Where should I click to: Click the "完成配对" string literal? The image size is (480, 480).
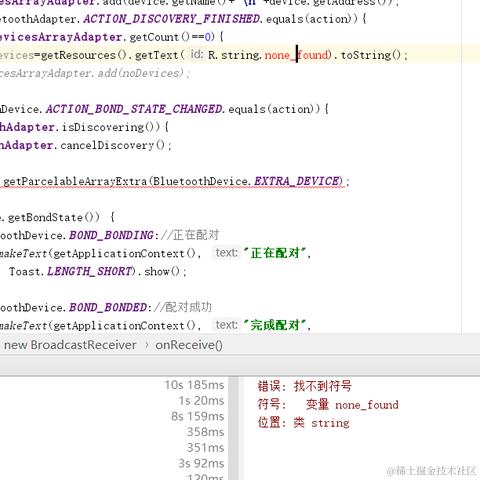click(x=275, y=325)
